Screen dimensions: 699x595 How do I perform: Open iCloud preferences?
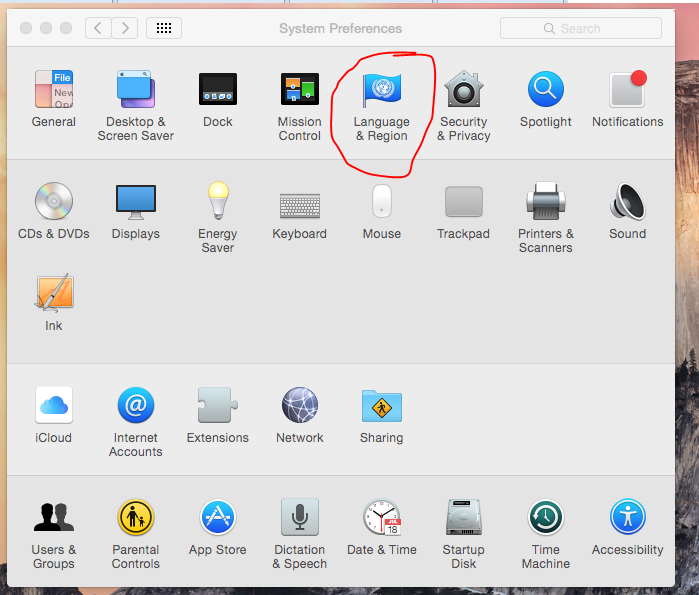point(54,405)
